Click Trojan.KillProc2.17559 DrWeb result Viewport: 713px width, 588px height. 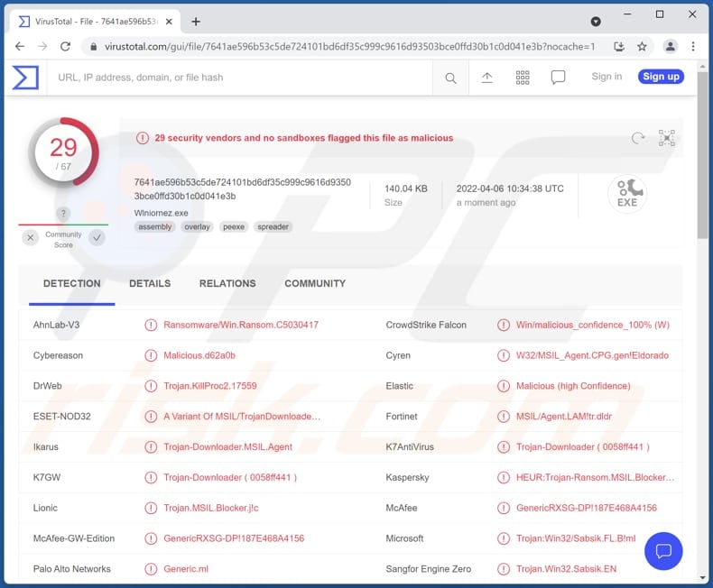tap(210, 386)
